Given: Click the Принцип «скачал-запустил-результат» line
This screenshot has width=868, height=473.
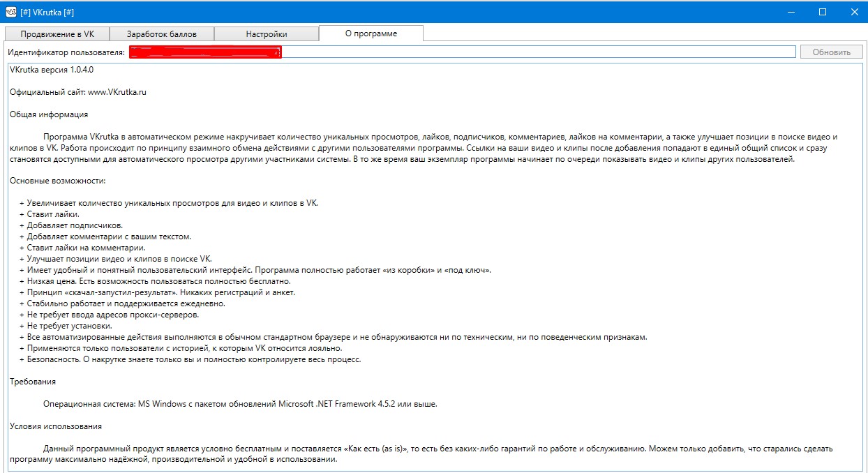Looking at the screenshot, I should pyautogui.click(x=158, y=292).
